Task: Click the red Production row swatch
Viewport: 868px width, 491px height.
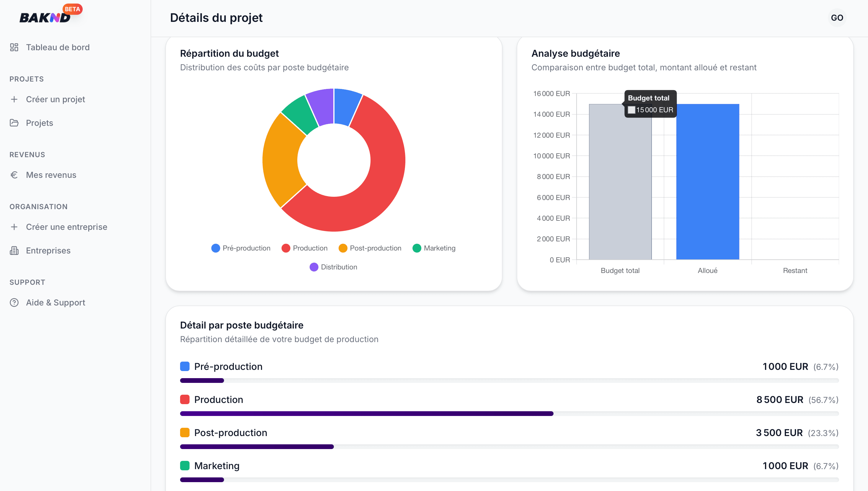Action: [185, 399]
